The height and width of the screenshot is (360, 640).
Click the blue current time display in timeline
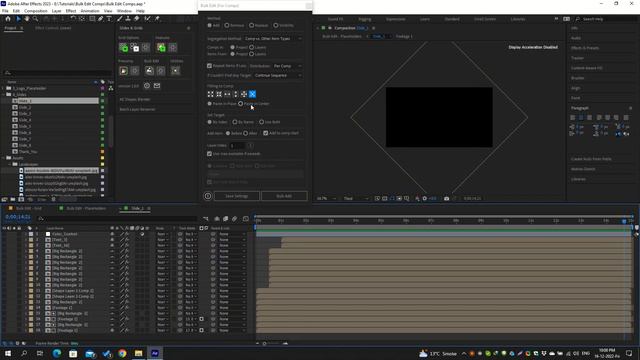[18, 217]
